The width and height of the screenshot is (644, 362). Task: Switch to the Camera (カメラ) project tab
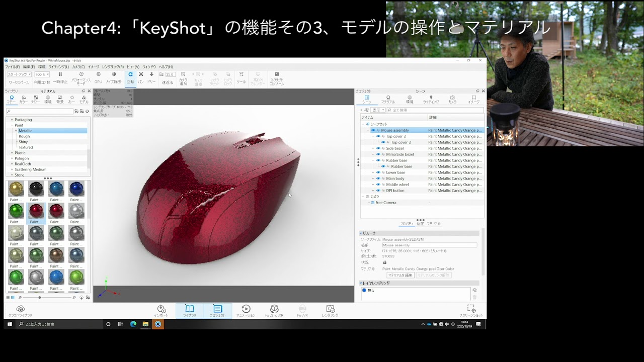(x=452, y=100)
